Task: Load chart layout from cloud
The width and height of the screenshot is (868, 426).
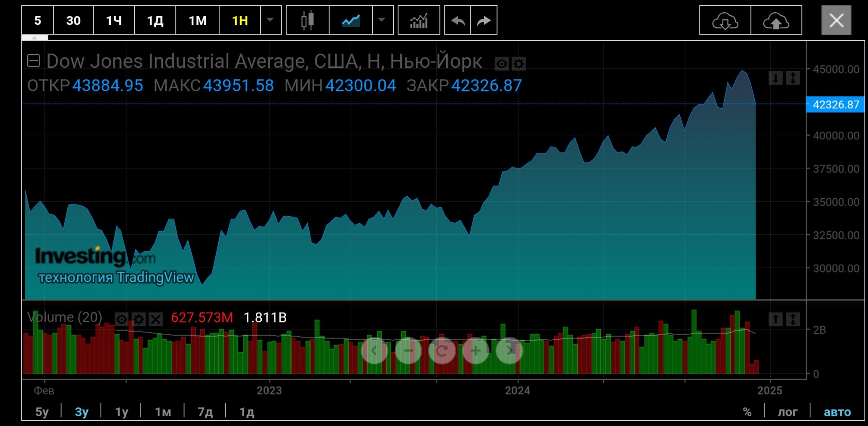Action: coord(725,20)
